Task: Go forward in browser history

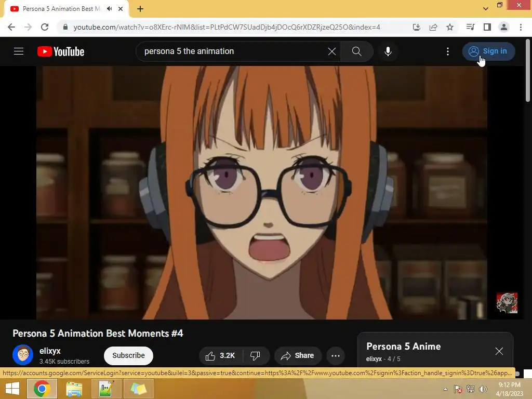Action: pos(28,27)
